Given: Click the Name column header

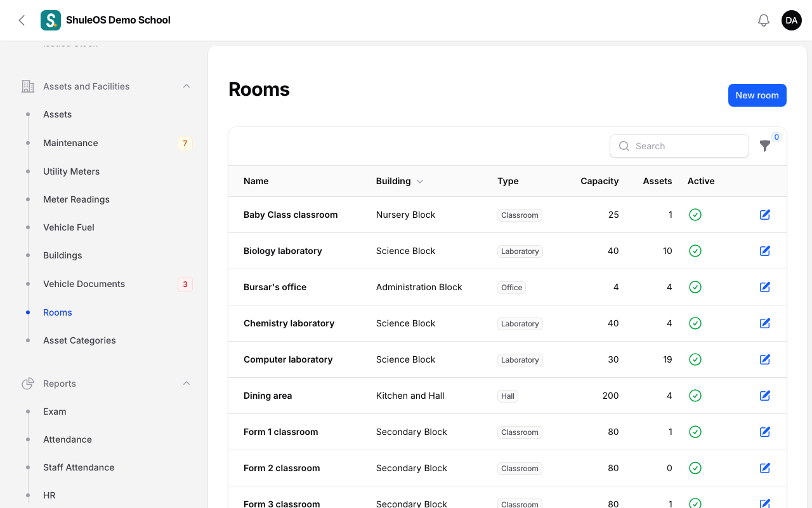Looking at the screenshot, I should coord(256,181).
